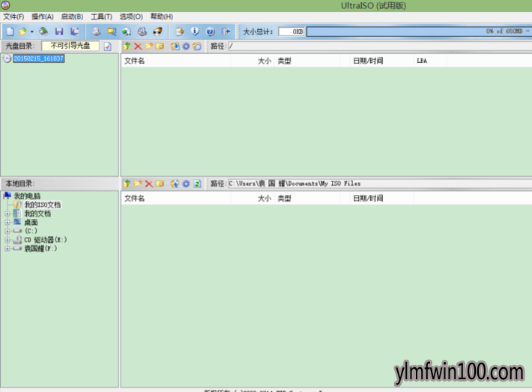
Task: Select drive (C:) in local tree
Action: pyautogui.click(x=31, y=231)
